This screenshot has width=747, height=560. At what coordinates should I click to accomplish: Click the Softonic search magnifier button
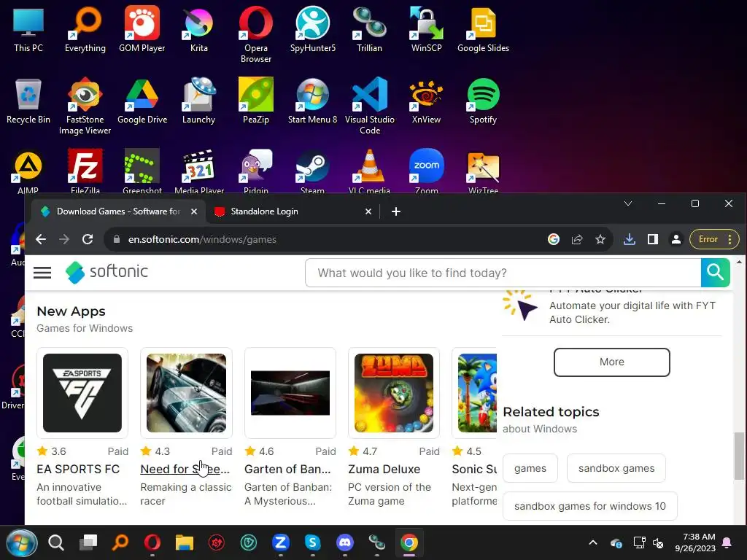(x=715, y=273)
